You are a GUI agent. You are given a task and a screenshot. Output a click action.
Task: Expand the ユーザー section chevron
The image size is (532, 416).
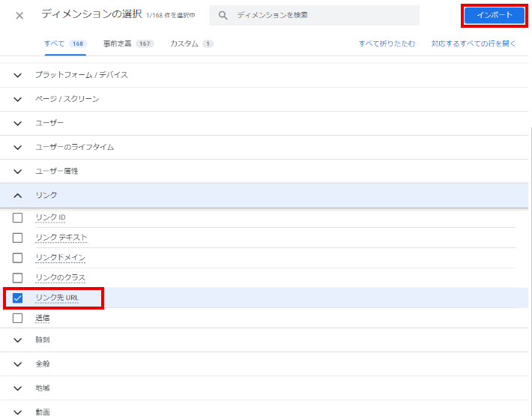[18, 123]
